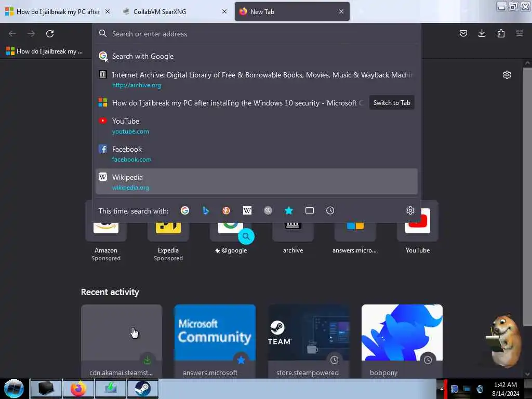Image resolution: width=532 pixels, height=399 pixels.
Task: Click the New Tab page personalize gear
Action: [x=507, y=75]
